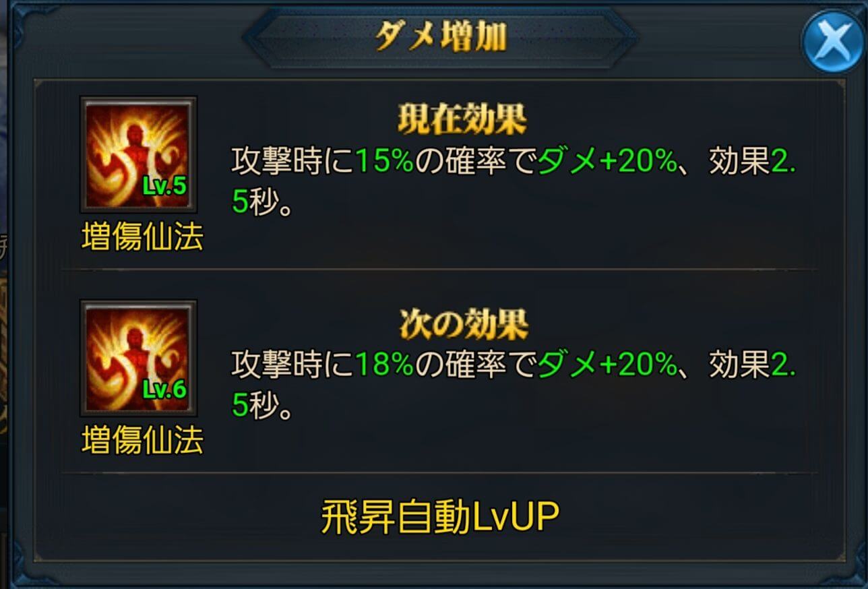Image resolution: width=868 pixels, height=589 pixels.
Task: Click the Lv.5 level badge
Action: click(x=164, y=186)
